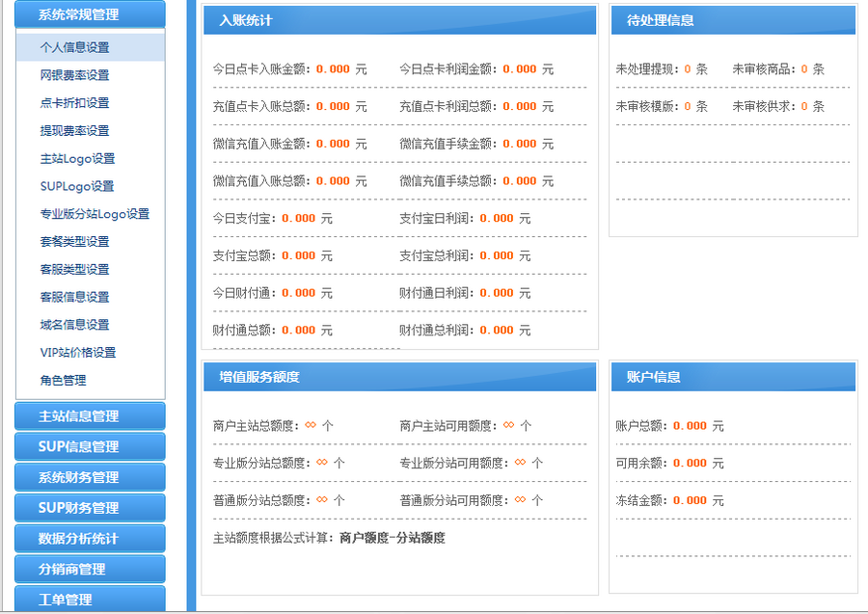Click the 今日点卡入账金额 value
This screenshot has width=868, height=614.
333,69
